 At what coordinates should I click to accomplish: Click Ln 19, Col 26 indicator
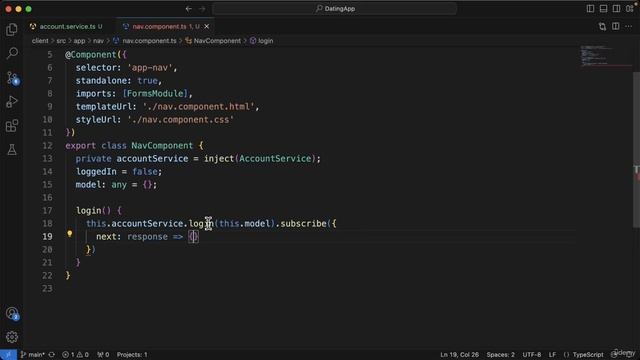[459, 355]
